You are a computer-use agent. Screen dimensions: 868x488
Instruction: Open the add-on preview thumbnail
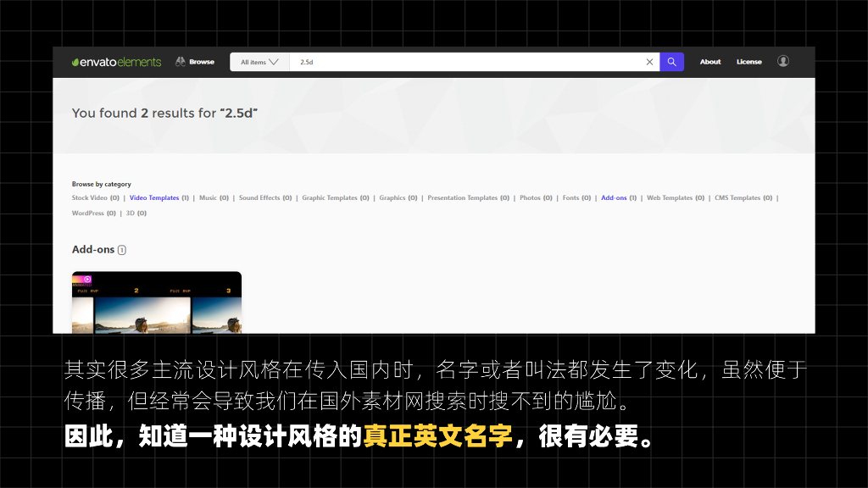click(x=156, y=302)
